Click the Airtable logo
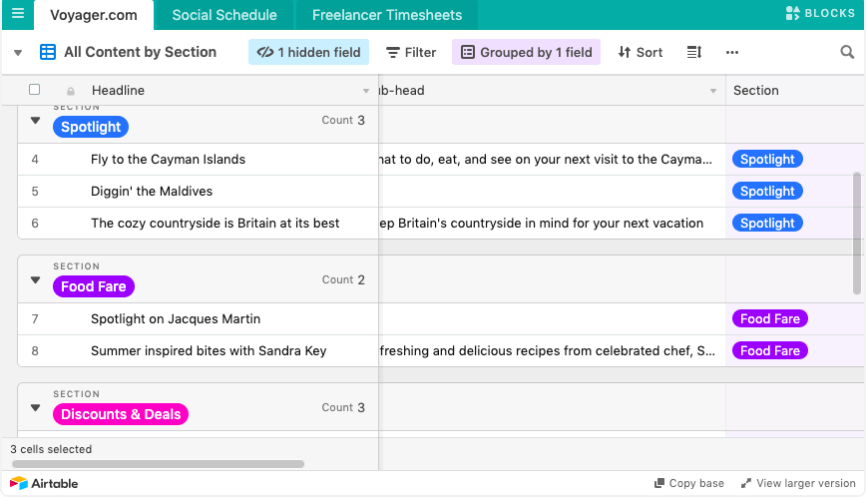 44,483
